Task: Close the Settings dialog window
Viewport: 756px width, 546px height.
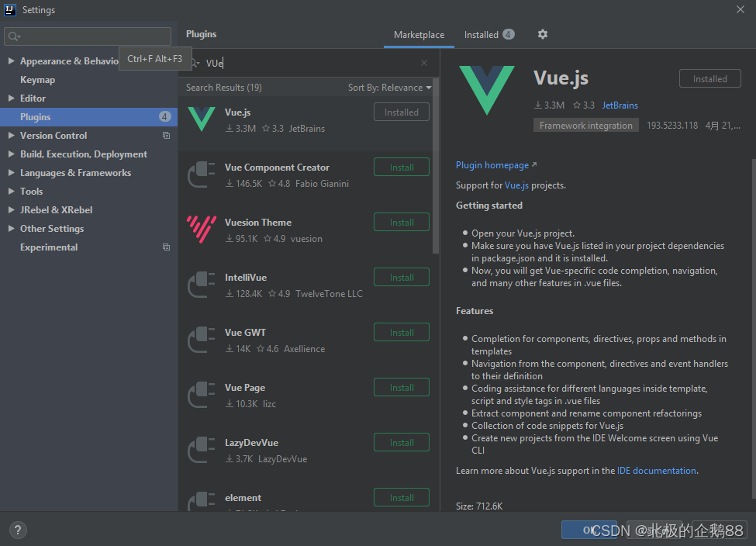Action: click(740, 9)
